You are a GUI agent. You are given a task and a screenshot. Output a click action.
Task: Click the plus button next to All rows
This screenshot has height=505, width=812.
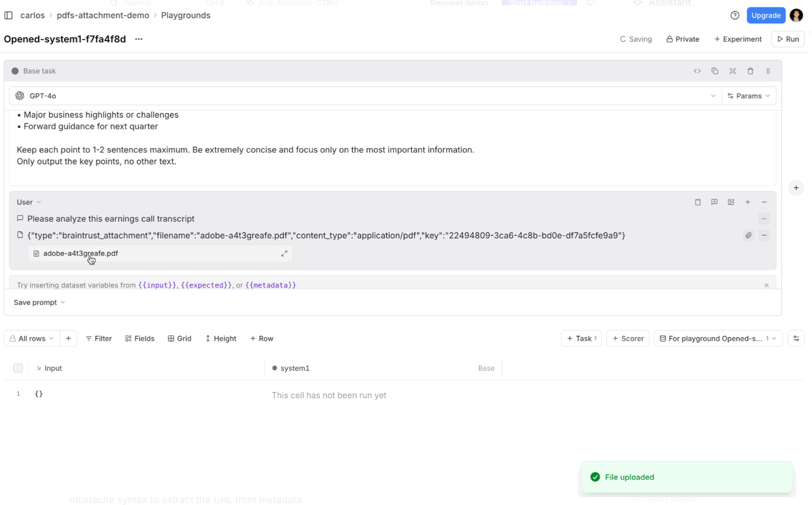[68, 339]
